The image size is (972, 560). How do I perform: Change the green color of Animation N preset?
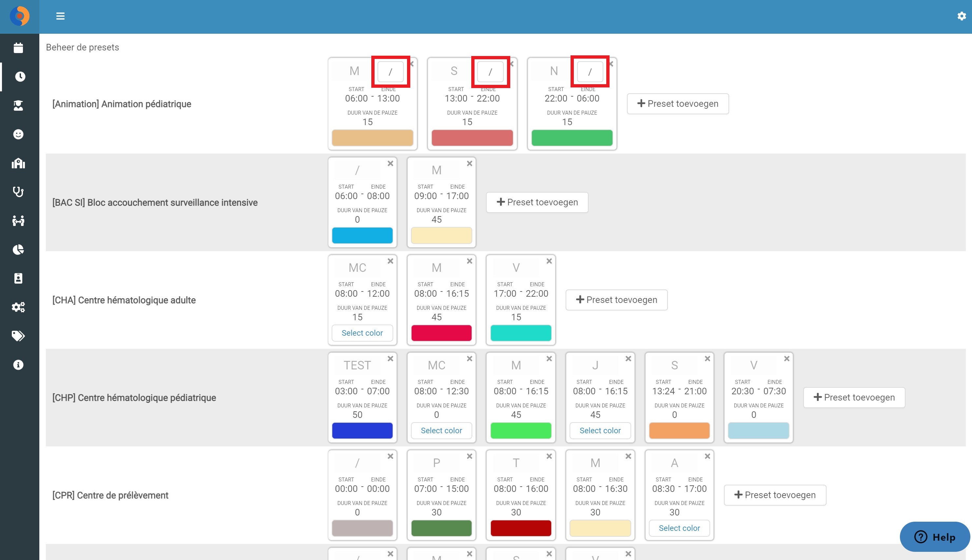[572, 138]
